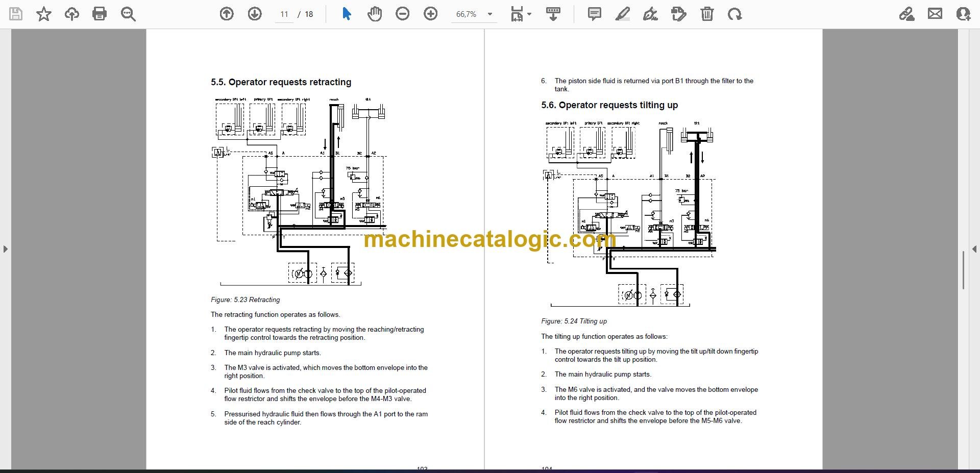Activate the hand pan tool
Image resolution: width=980 pixels, height=473 pixels.
point(375,14)
